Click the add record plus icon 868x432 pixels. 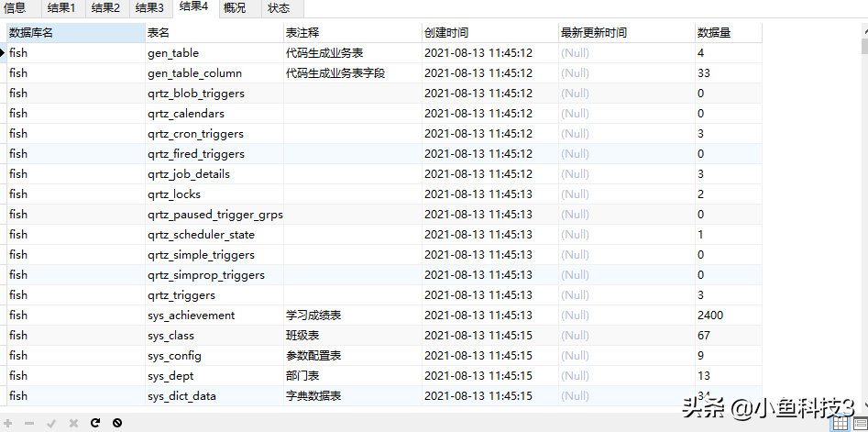point(8,423)
